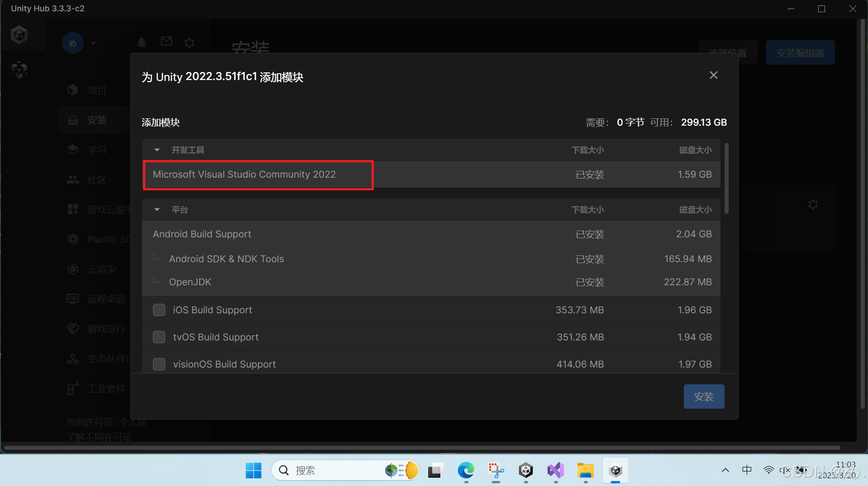
Task: Select the Android Build Support row
Action: [x=431, y=234]
